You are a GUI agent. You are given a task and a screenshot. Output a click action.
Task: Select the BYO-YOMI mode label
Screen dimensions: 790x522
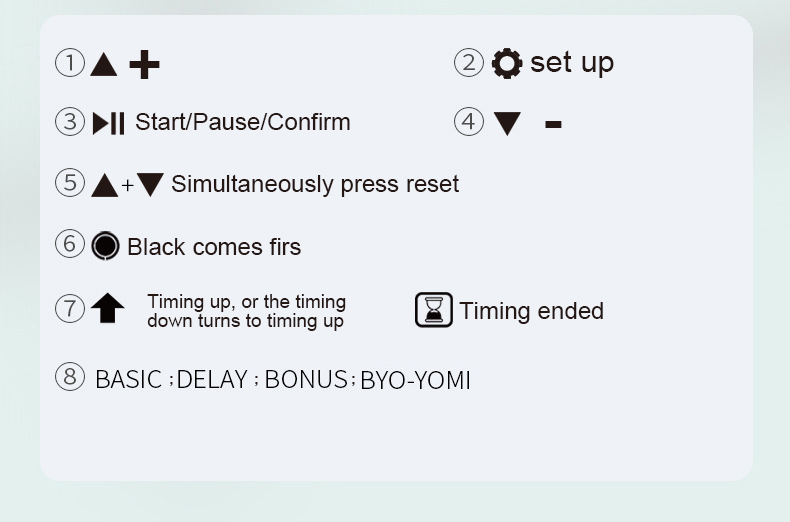coord(415,380)
